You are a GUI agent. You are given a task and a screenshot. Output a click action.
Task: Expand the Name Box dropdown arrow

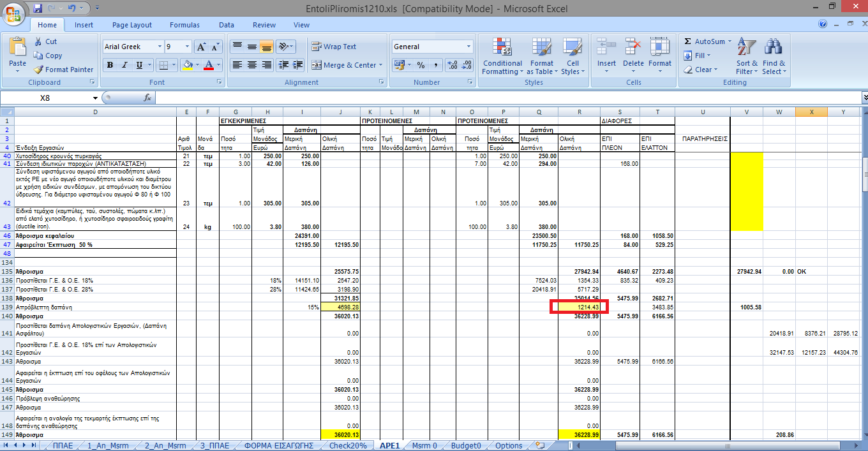(95, 98)
